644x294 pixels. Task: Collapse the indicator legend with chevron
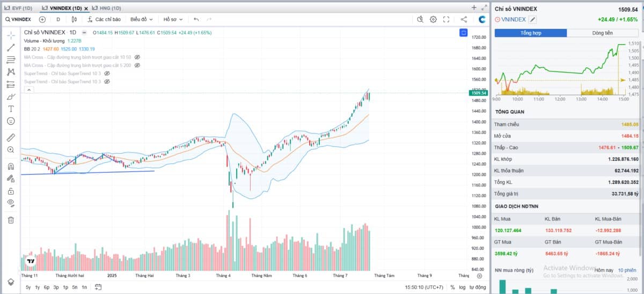pos(29,90)
